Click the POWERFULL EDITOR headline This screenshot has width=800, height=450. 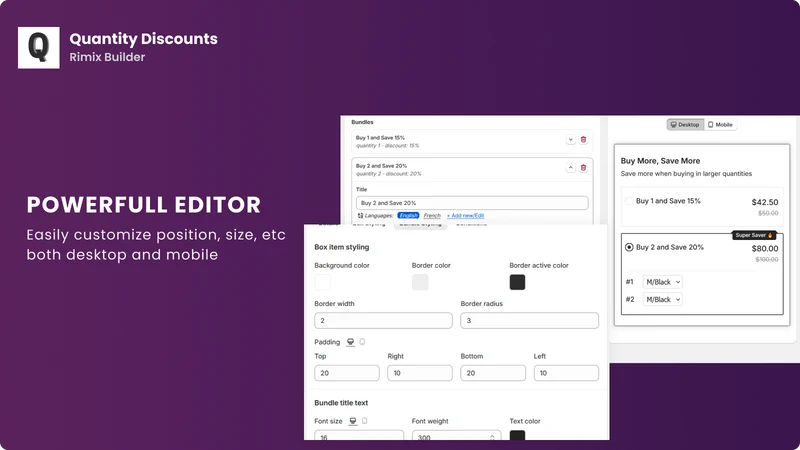pos(144,205)
